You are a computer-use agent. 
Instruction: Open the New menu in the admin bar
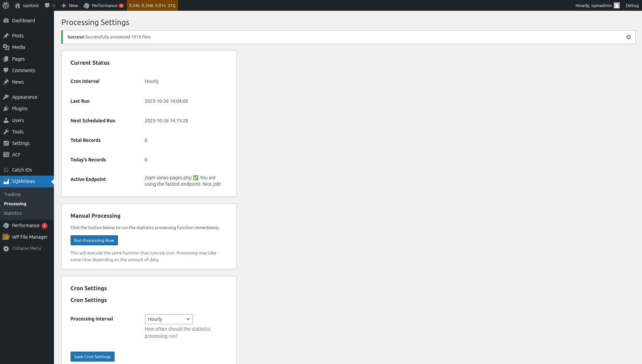pos(69,5)
